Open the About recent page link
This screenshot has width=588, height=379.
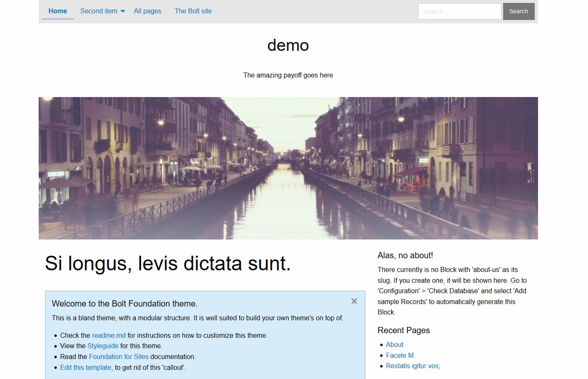click(394, 344)
